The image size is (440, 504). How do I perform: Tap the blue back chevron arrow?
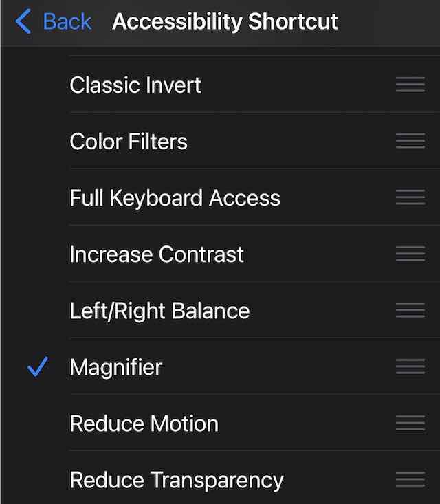click(x=23, y=22)
